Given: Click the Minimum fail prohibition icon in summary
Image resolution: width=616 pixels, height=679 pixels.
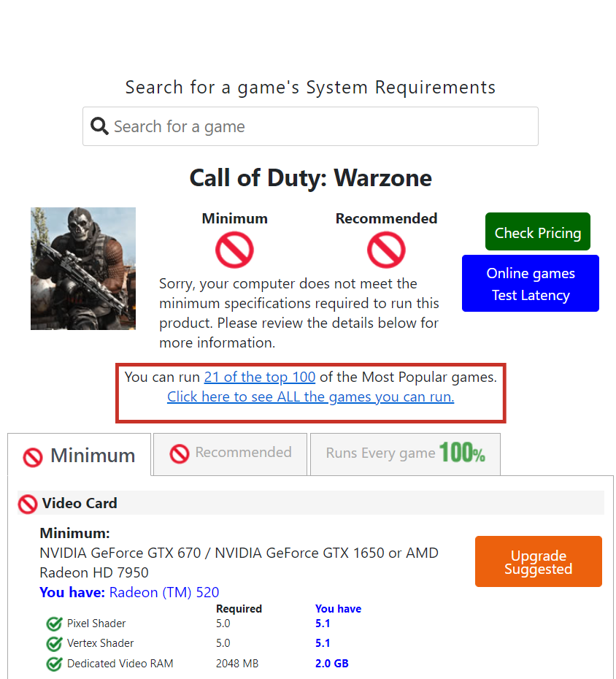Looking at the screenshot, I should tap(234, 250).
